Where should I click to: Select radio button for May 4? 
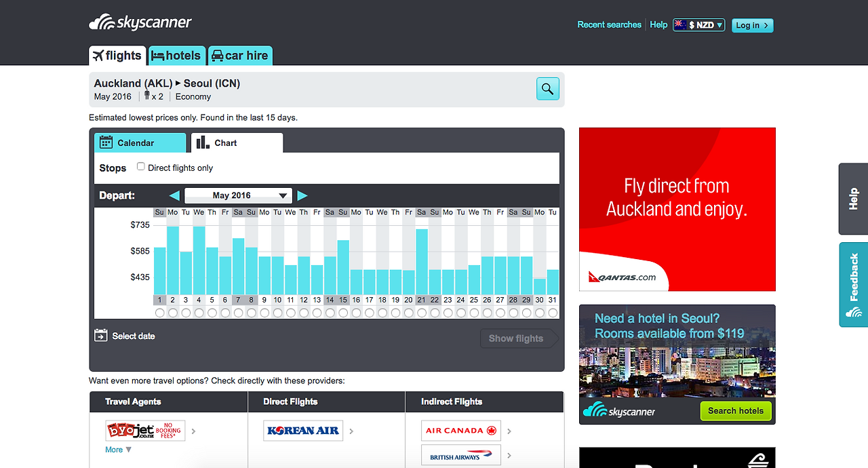tap(199, 313)
